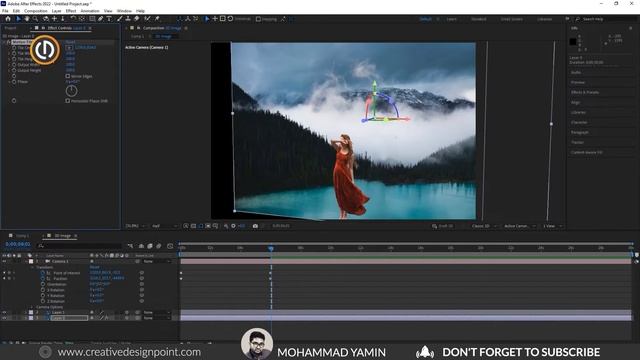
Task: Open the Classic 3D renderer dropdown
Action: click(x=484, y=226)
